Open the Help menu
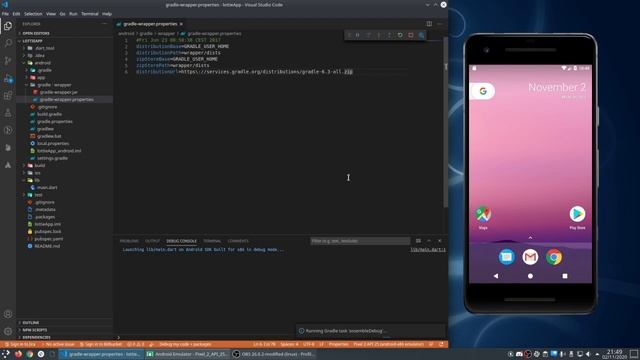Image resolution: width=640 pixels, height=360 pixels. (x=107, y=13)
